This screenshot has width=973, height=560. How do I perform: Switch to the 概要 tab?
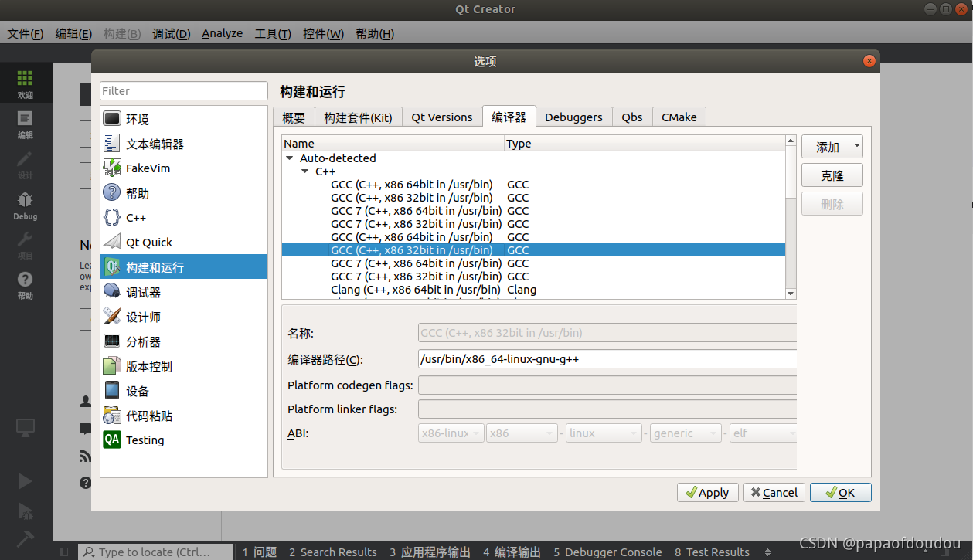pos(294,117)
